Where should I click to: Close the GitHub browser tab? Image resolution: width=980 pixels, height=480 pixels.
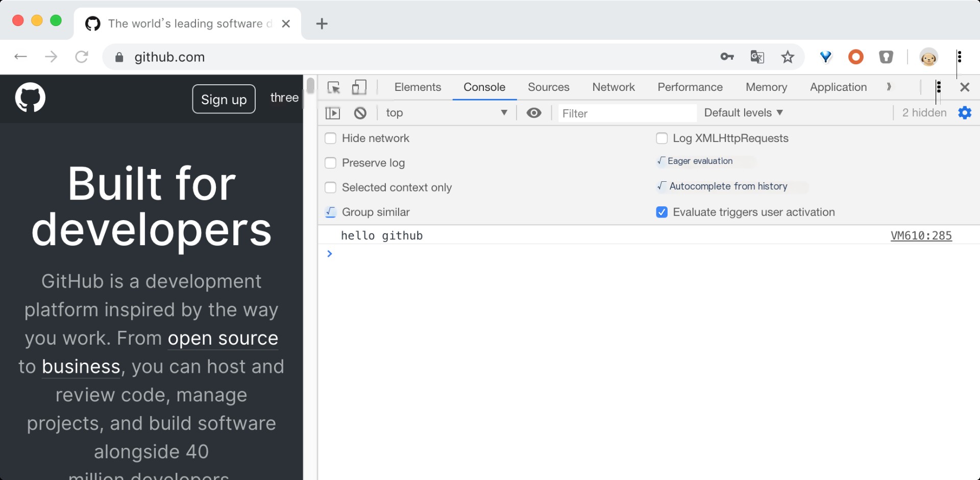[x=286, y=23]
